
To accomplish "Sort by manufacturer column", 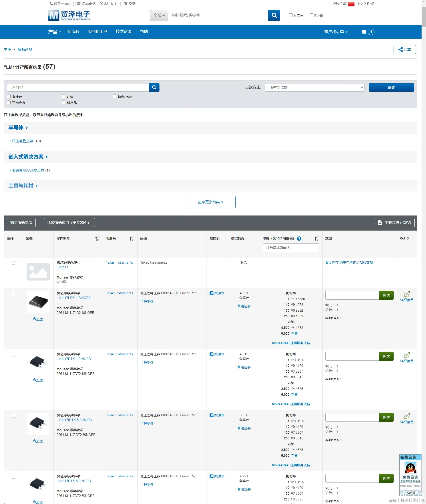I will tap(132, 238).
